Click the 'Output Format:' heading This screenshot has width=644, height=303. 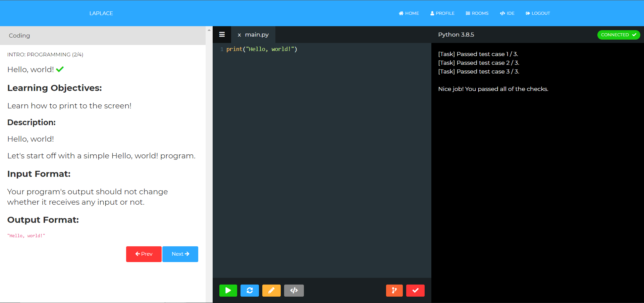[x=43, y=220]
